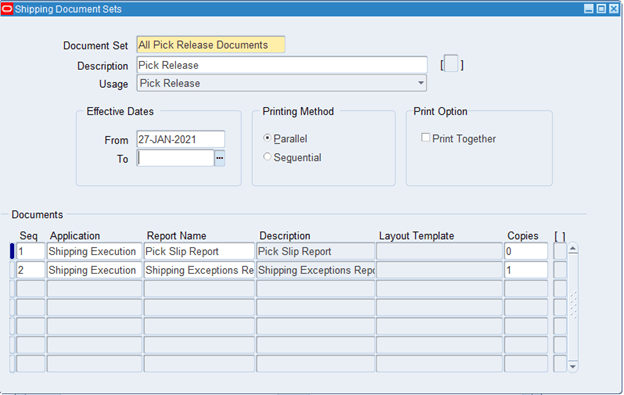This screenshot has width=624, height=395.
Task: Click the From effective date field
Action: pos(180,140)
